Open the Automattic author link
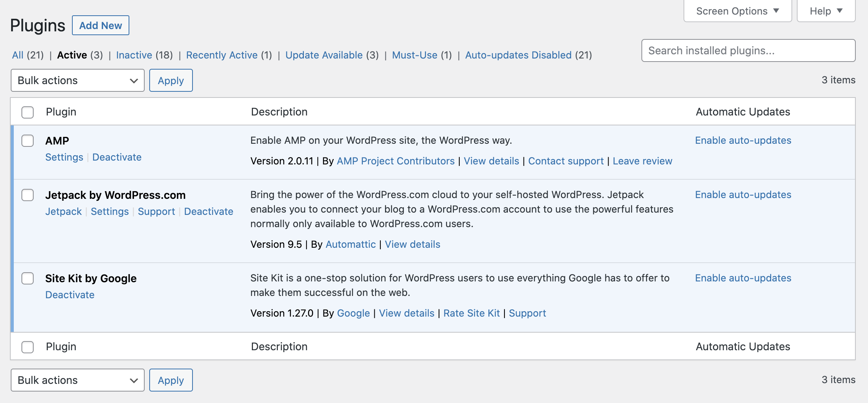The image size is (868, 403). [x=351, y=244]
